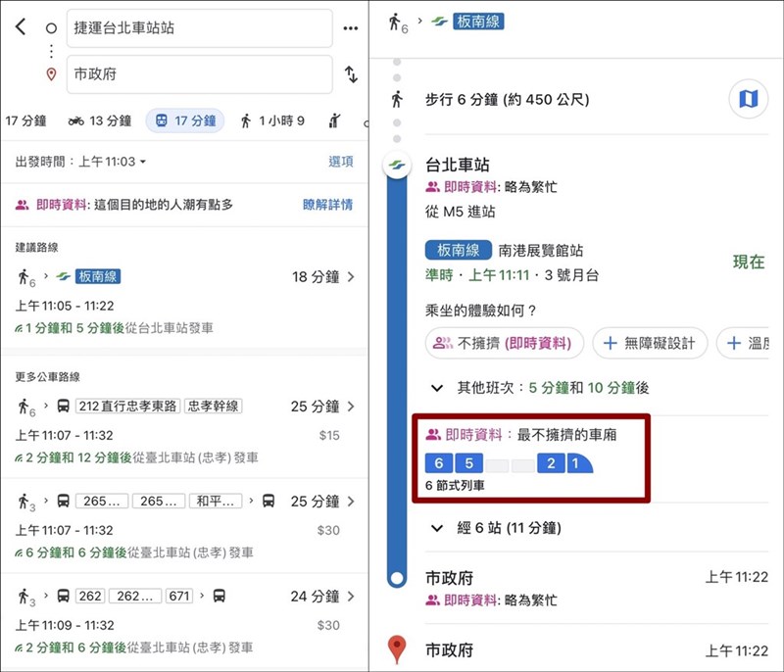This screenshot has height=672, width=784.
Task: Select the walking 1 小時 9 travel mode
Action: click(x=272, y=120)
